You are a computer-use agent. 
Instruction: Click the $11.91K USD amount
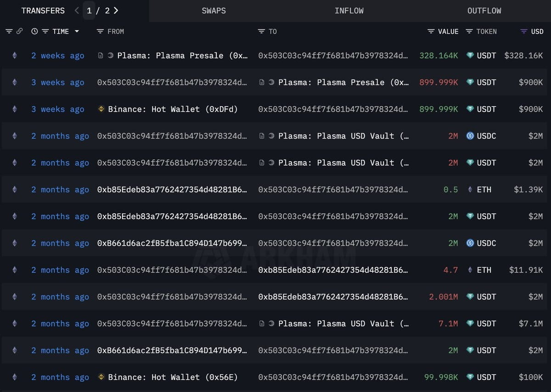[526, 270]
